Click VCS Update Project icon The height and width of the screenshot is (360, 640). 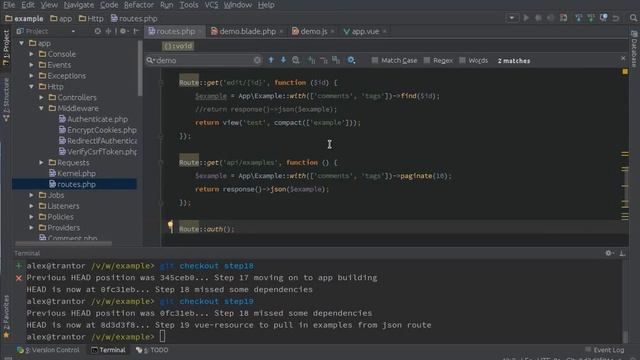[579, 18]
